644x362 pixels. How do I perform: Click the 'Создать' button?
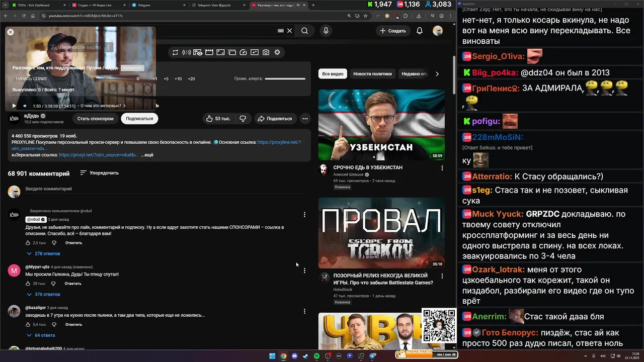pyautogui.click(x=392, y=31)
